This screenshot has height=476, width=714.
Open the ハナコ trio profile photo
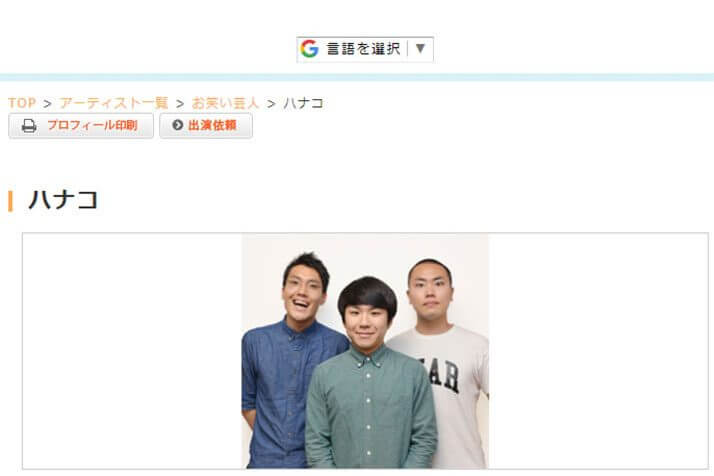coord(365,351)
